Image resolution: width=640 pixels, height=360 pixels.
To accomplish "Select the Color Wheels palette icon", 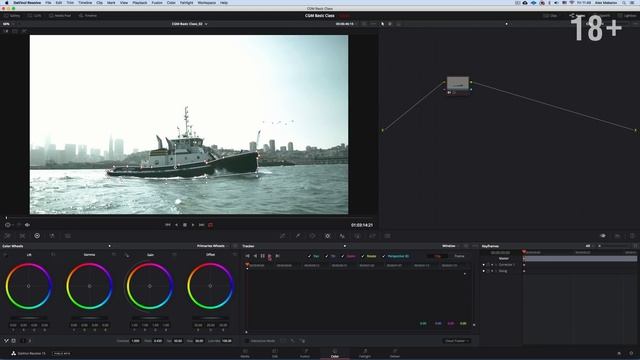I will click(x=37, y=236).
